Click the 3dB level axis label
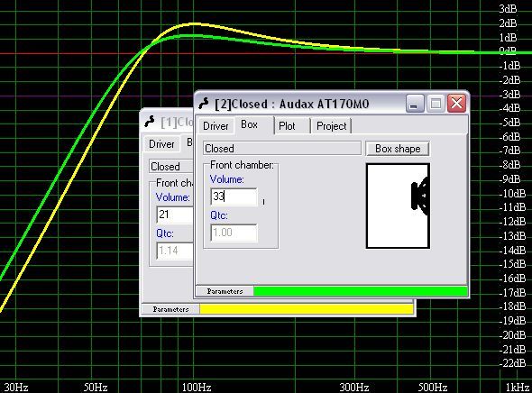532x393 pixels. pos(508,9)
